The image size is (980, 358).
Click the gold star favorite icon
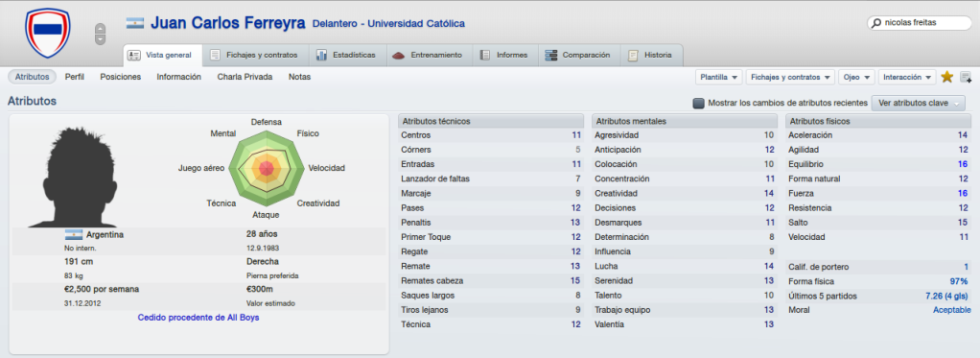click(946, 77)
